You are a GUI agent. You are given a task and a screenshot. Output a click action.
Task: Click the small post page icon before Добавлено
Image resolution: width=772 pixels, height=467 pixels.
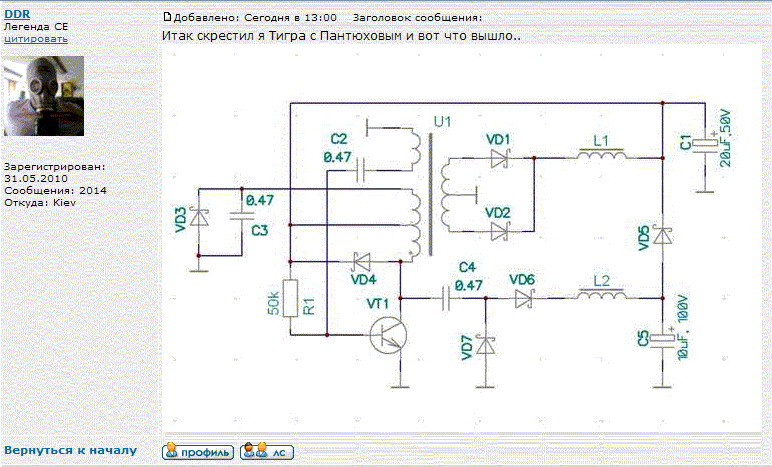[x=167, y=17]
